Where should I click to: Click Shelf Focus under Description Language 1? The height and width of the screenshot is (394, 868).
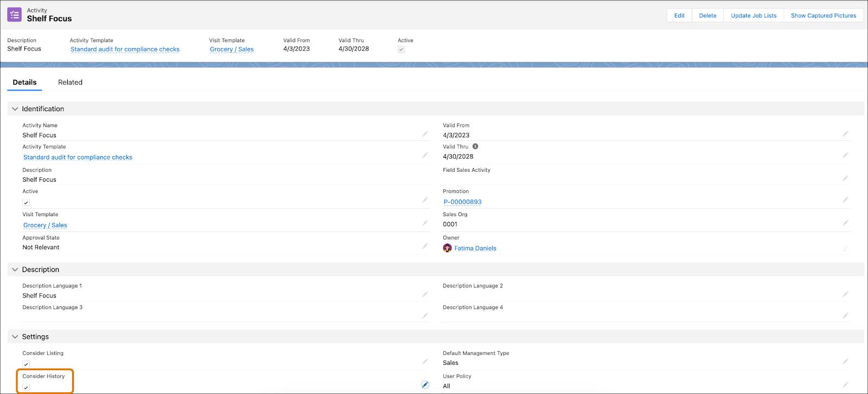[39, 296]
